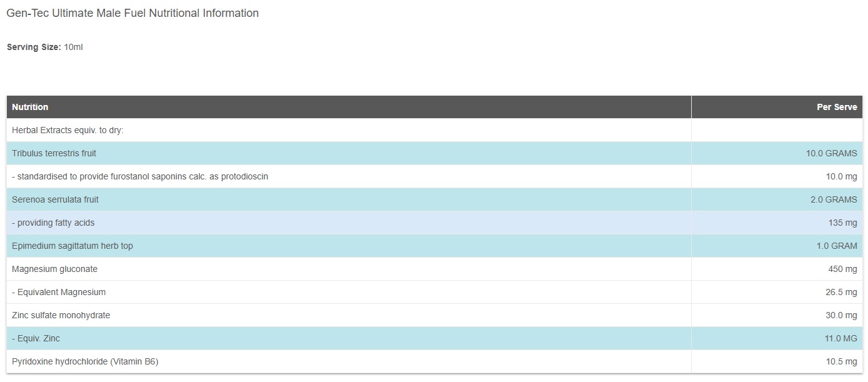Select the '- Equivalent Magnesium' cell
Image resolution: width=868 pixels, height=382 pixels.
coord(349,292)
